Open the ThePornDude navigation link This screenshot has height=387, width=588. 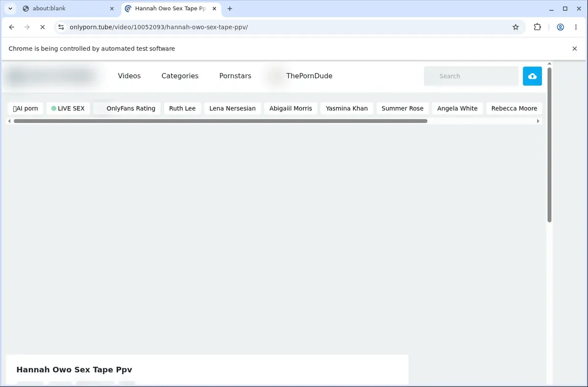[309, 76]
